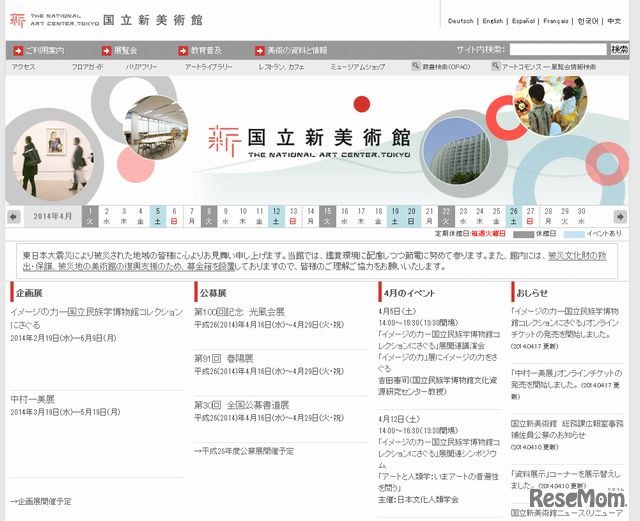Switch language to Deutsch

pos(460,21)
